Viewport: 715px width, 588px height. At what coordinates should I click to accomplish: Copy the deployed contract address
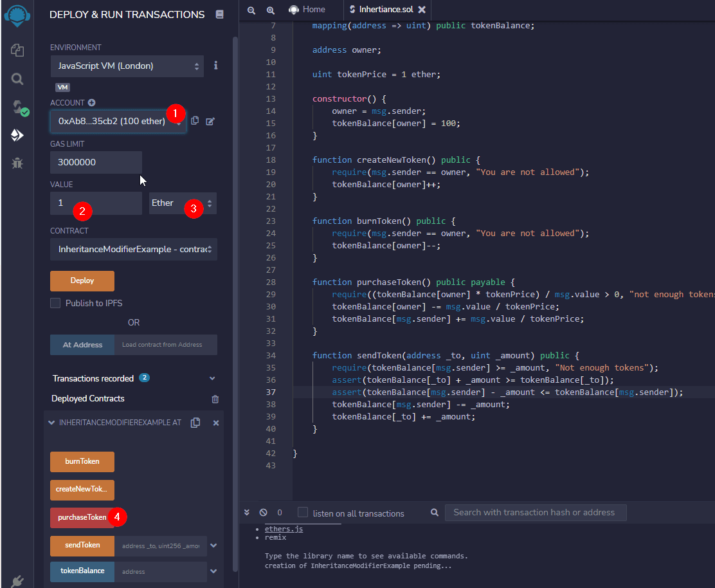tap(195, 423)
